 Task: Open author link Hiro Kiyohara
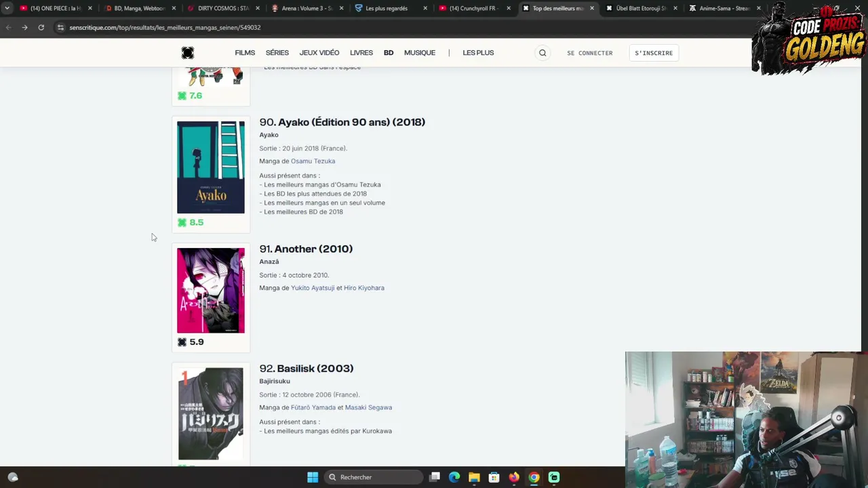pos(364,288)
